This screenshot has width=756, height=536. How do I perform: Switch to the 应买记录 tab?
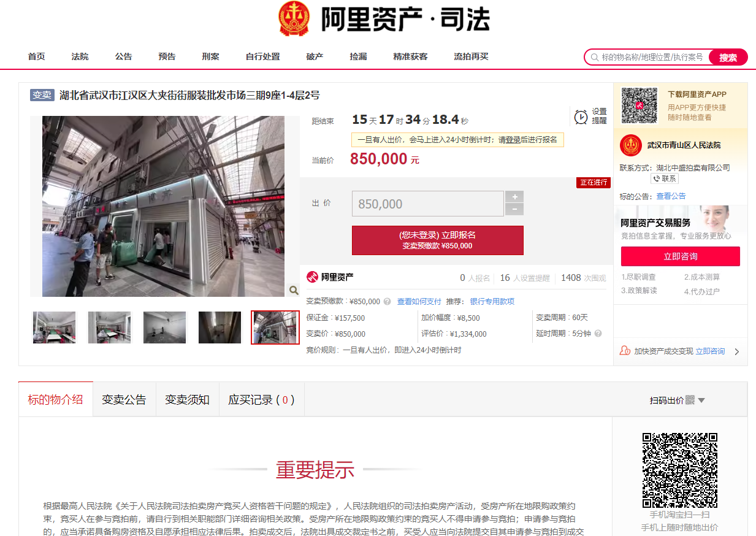[x=261, y=400]
